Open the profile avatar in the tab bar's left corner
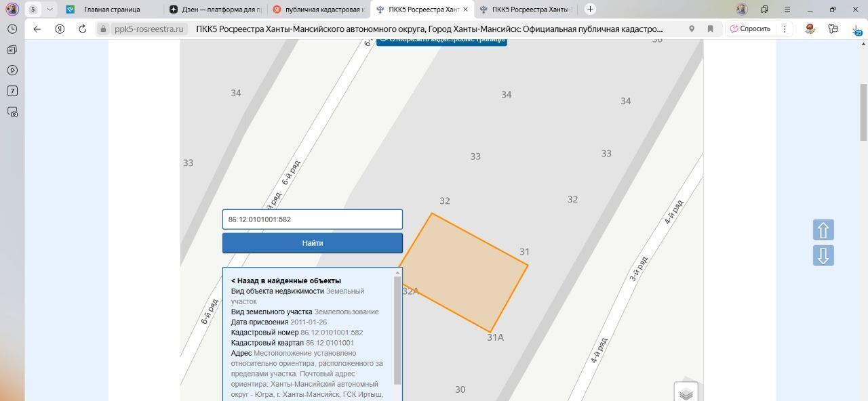Viewport: 868px width, 401px height. click(12, 9)
